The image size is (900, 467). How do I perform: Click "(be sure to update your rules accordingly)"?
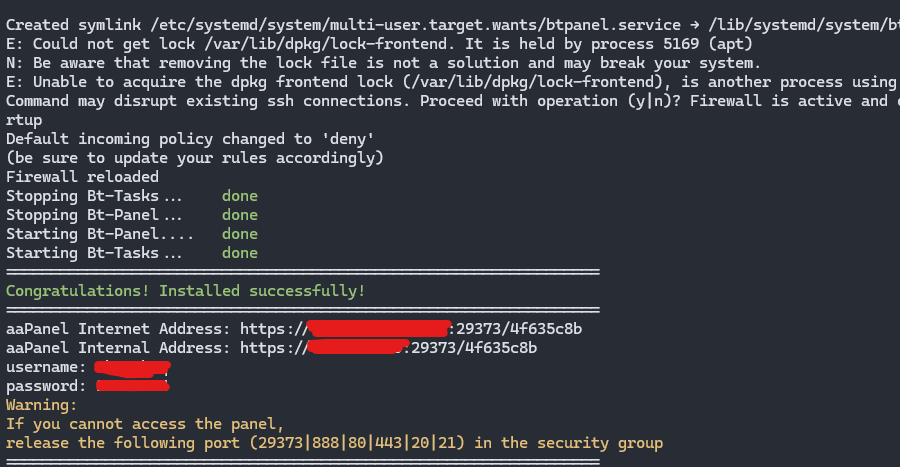pyautogui.click(x=195, y=158)
